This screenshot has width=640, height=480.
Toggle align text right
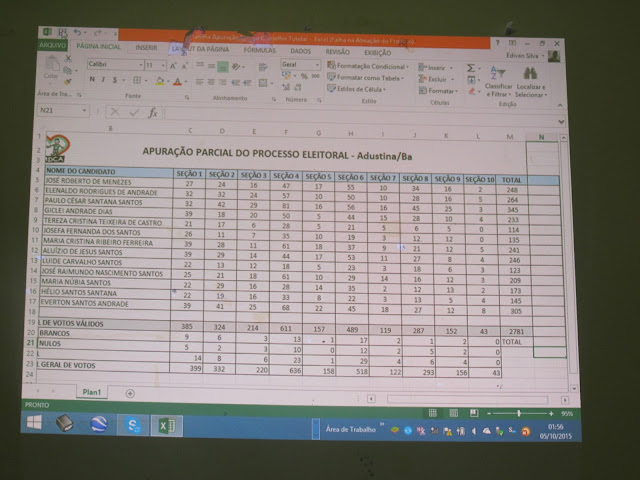coord(222,82)
